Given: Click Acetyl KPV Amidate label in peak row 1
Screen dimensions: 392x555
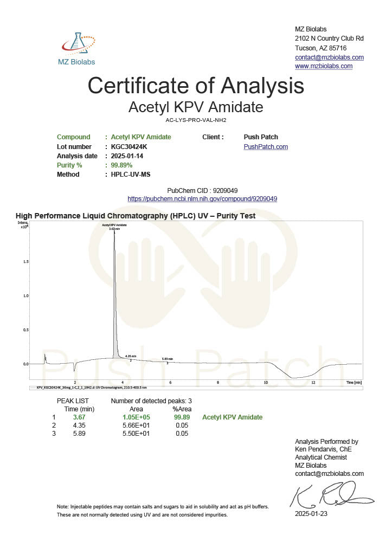Looking at the screenshot, I should (232, 417).
